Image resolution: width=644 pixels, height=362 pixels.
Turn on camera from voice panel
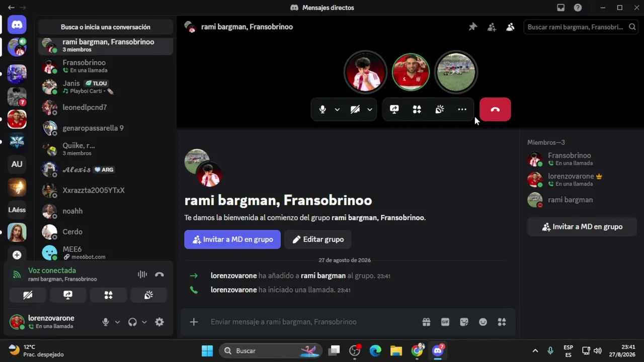click(x=28, y=295)
